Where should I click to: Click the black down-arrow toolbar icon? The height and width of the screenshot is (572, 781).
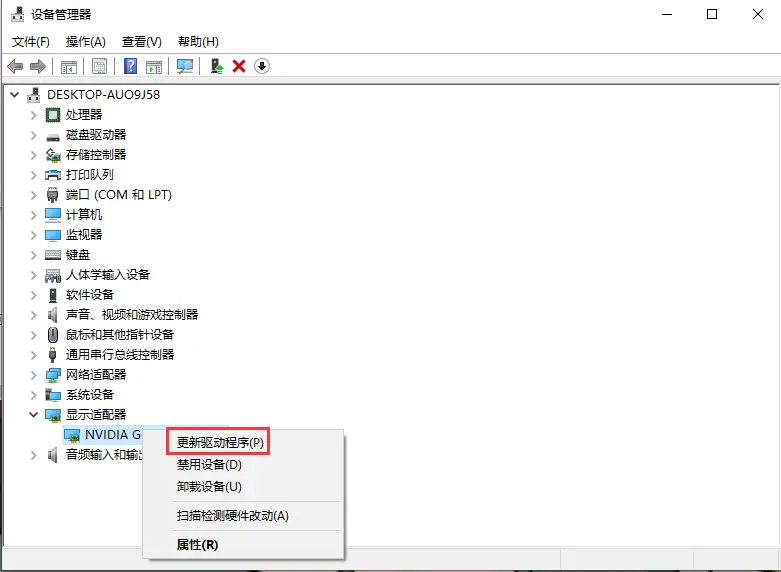click(x=262, y=66)
